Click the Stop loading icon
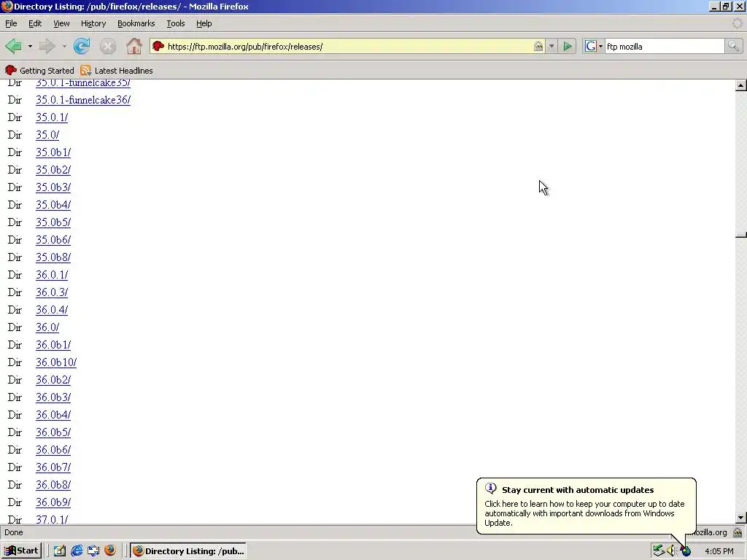This screenshot has width=747, height=560. point(108,46)
